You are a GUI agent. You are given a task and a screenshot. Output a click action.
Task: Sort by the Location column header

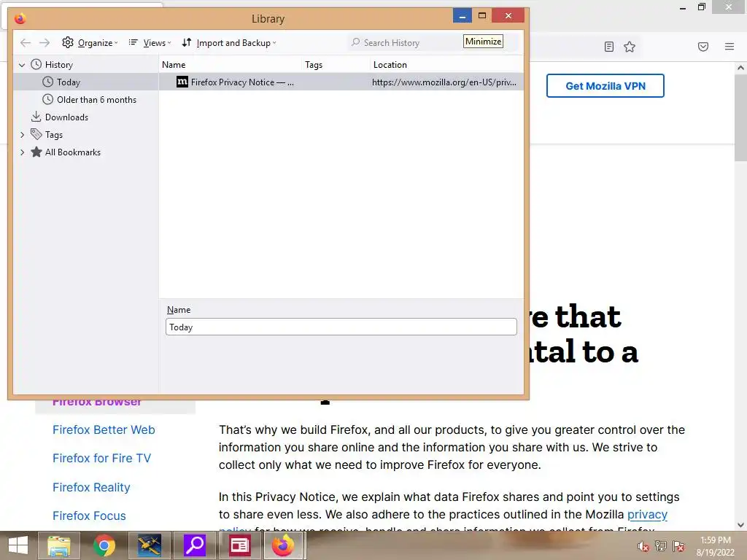click(x=447, y=65)
